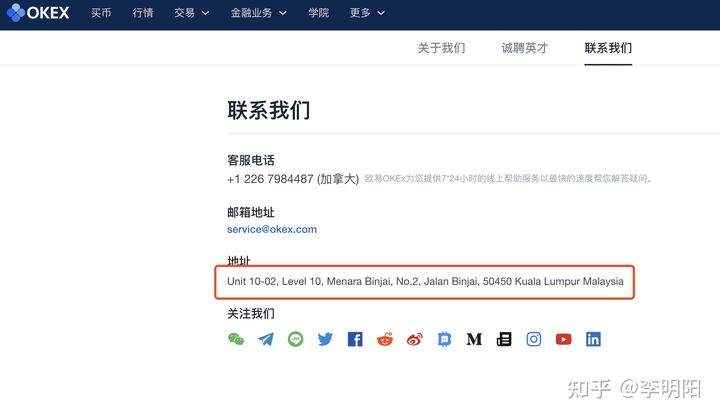Viewport: 720px width, 418px height.
Task: Click the service@okex.com email link
Action: coord(272,229)
